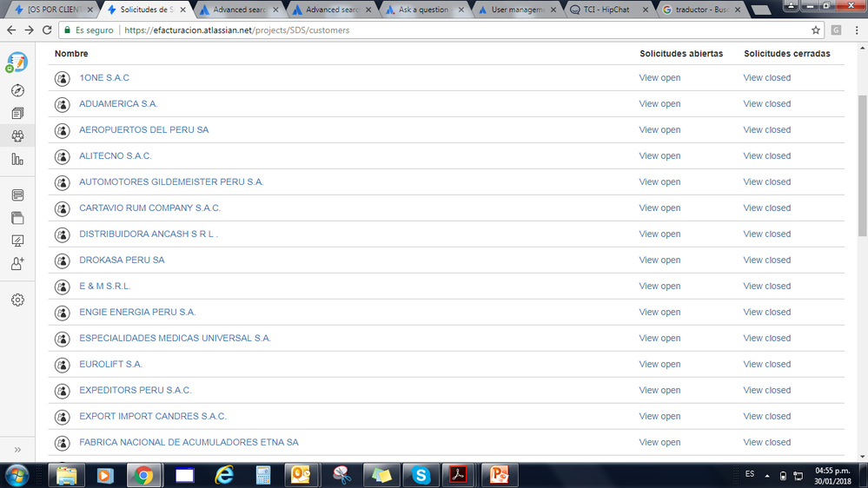
Task: View open requests for CARTAVIO RUM COMPANY
Action: (659, 208)
